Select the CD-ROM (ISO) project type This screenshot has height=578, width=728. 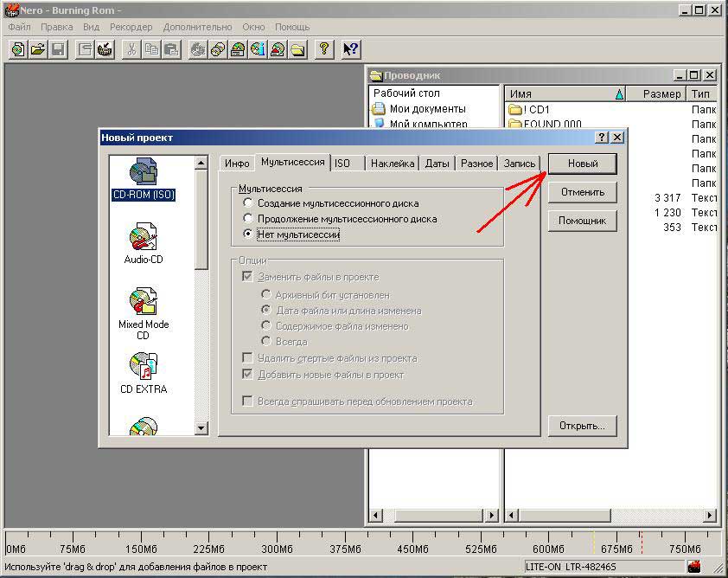pyautogui.click(x=144, y=179)
